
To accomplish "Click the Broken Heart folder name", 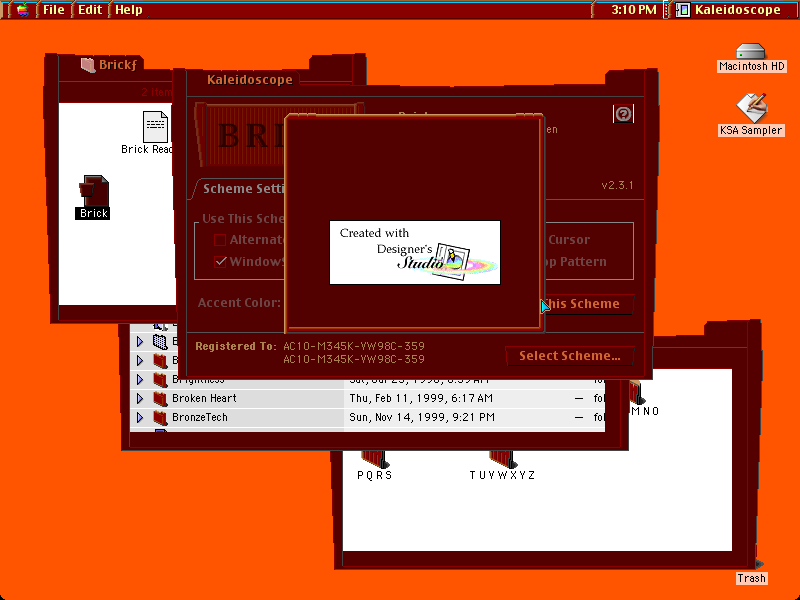I will (204, 398).
